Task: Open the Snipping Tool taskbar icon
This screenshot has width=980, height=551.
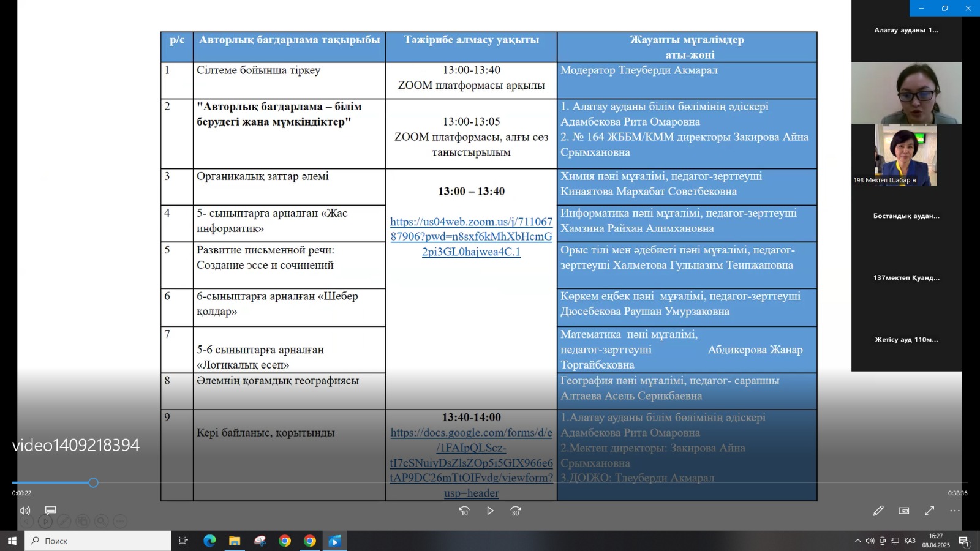Action: 260,541
